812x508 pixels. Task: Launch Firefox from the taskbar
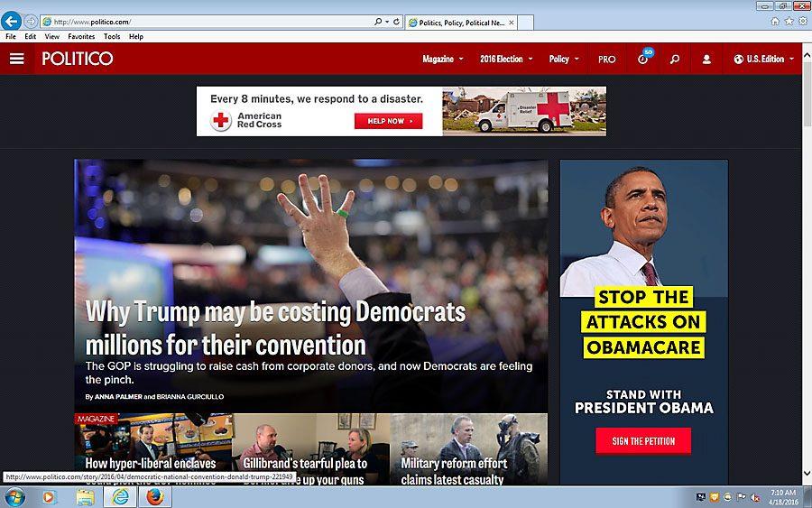click(154, 497)
